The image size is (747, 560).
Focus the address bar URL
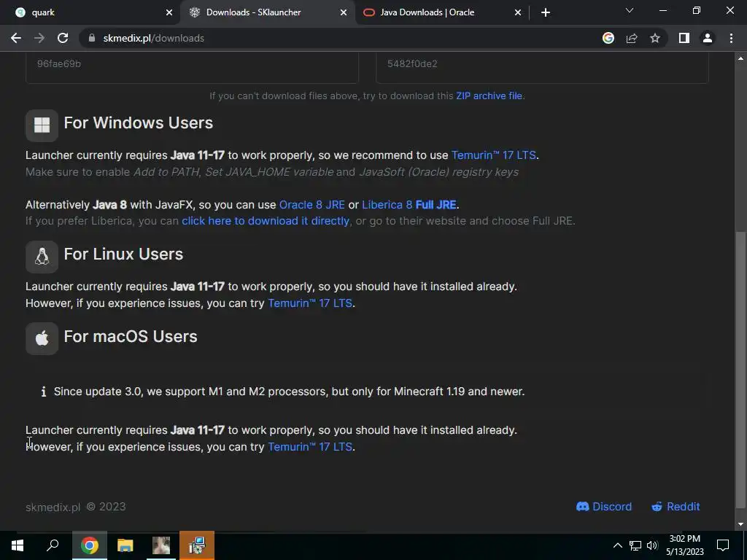tap(153, 38)
